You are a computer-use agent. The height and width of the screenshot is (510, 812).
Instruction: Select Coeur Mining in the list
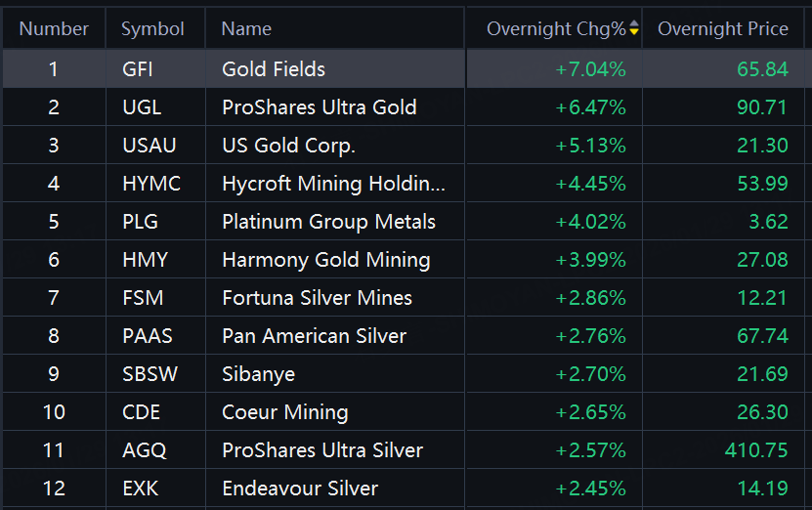click(284, 412)
